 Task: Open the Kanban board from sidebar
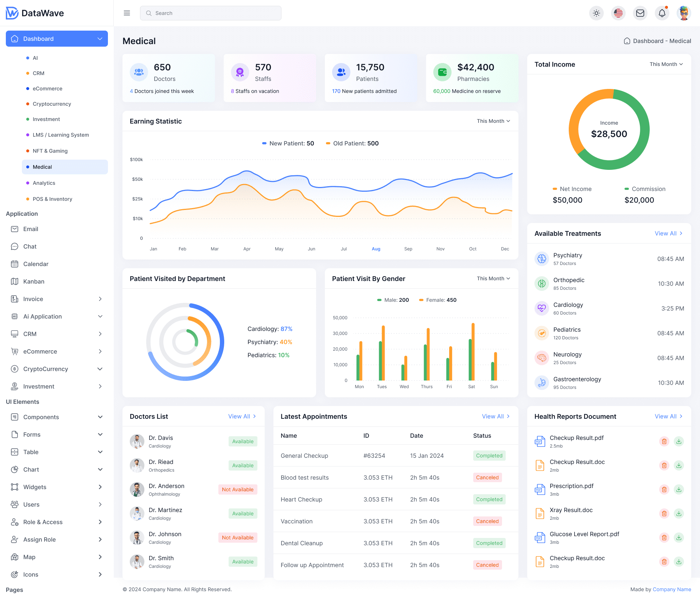tap(34, 281)
